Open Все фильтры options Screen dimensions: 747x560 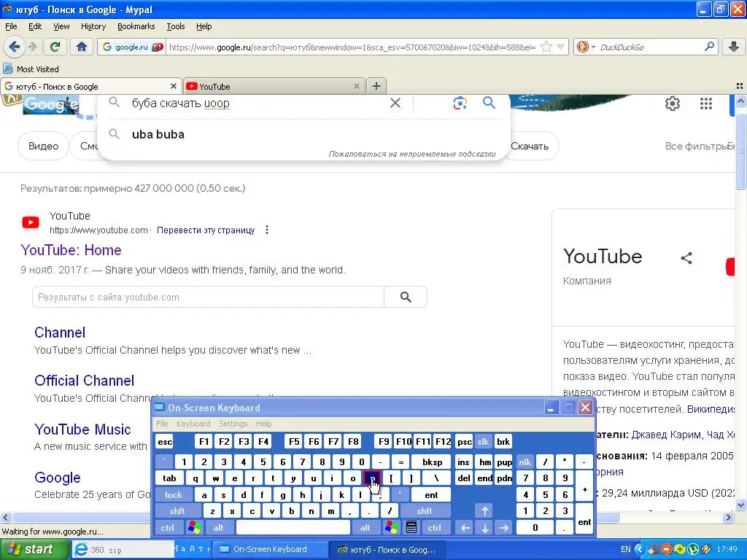tap(696, 146)
